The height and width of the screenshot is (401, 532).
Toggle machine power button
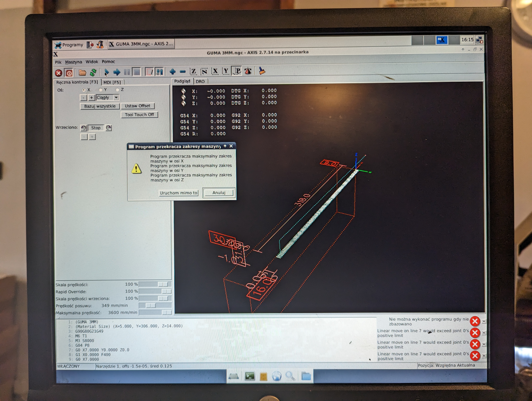tap(69, 73)
